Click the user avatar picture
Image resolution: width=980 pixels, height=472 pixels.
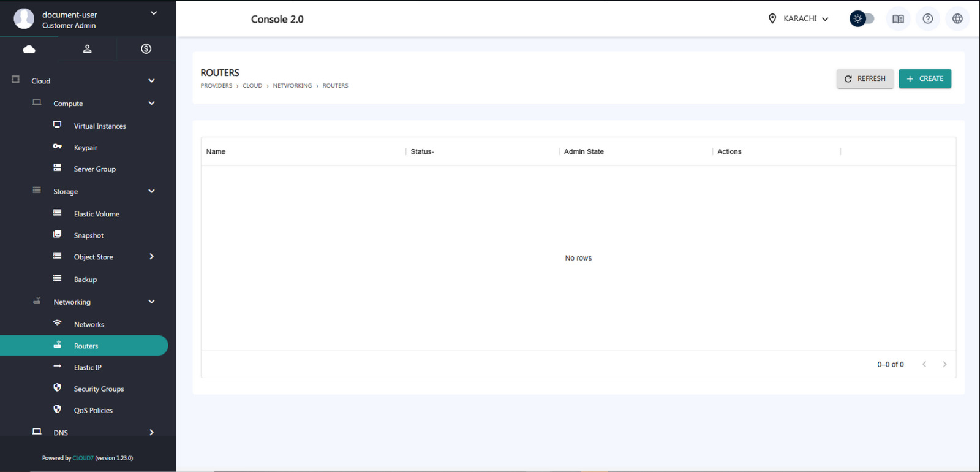pos(24,19)
